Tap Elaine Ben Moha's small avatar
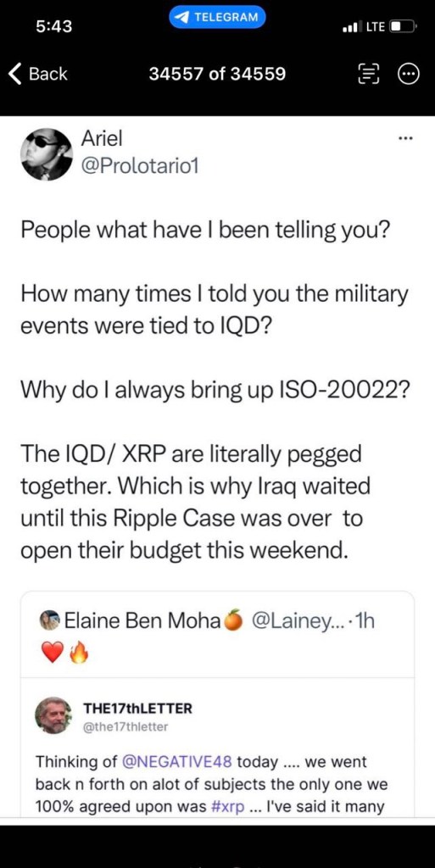435x868 pixels. point(50,621)
